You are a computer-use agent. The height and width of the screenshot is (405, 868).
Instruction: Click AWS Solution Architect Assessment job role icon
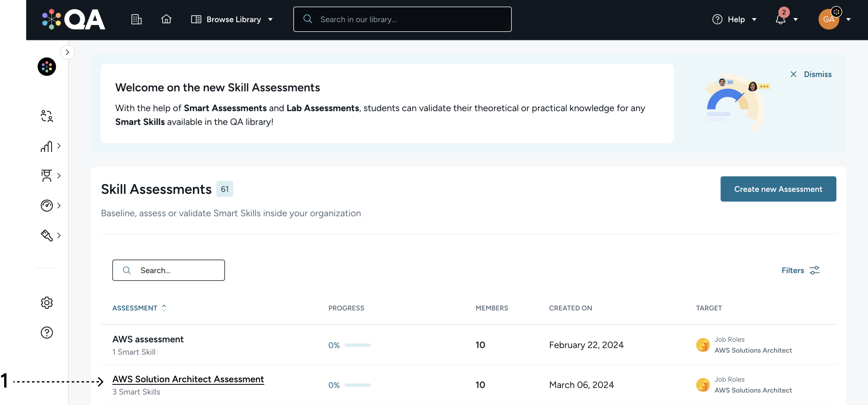(703, 385)
